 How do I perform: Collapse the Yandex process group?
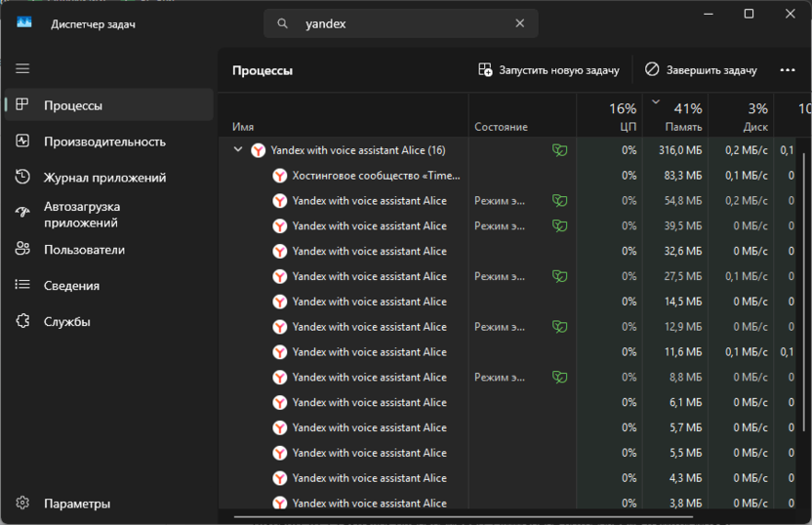(238, 150)
